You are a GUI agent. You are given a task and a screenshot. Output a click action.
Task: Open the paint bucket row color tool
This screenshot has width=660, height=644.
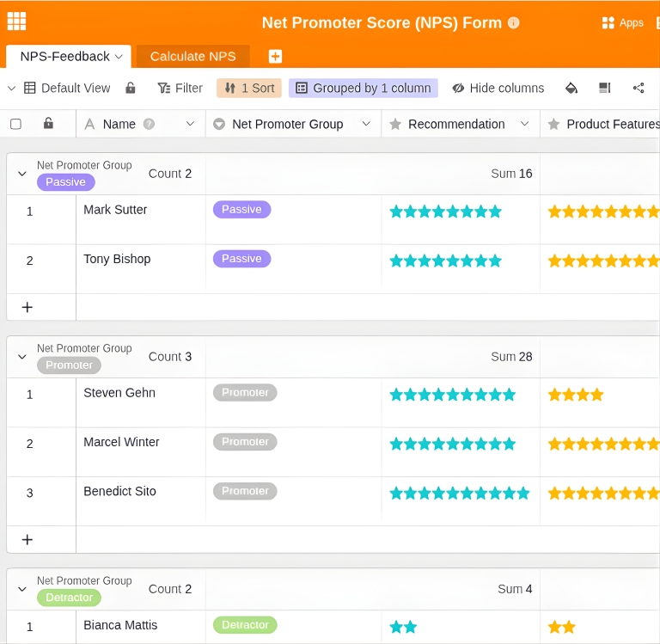(571, 88)
